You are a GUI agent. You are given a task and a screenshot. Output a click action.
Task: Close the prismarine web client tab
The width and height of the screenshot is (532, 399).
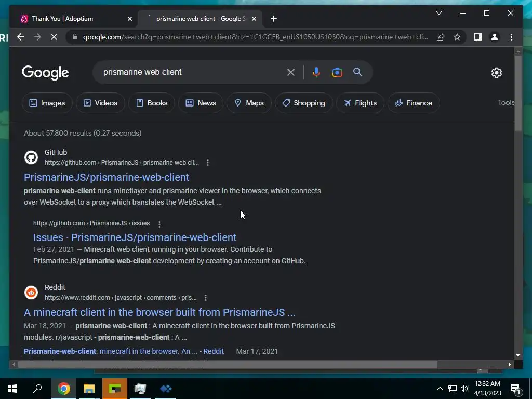point(254,19)
